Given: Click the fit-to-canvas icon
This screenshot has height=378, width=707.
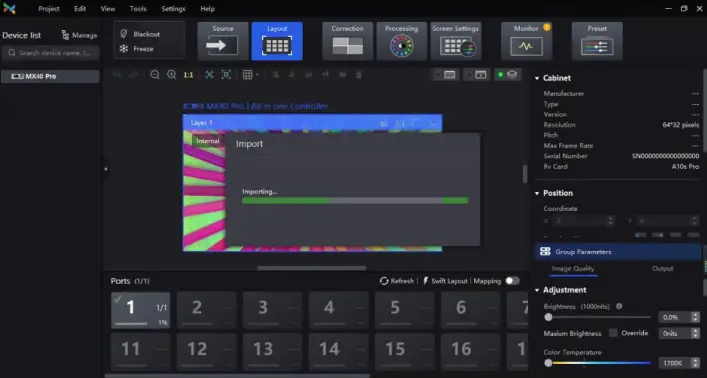Looking at the screenshot, I should pyautogui.click(x=209, y=75).
